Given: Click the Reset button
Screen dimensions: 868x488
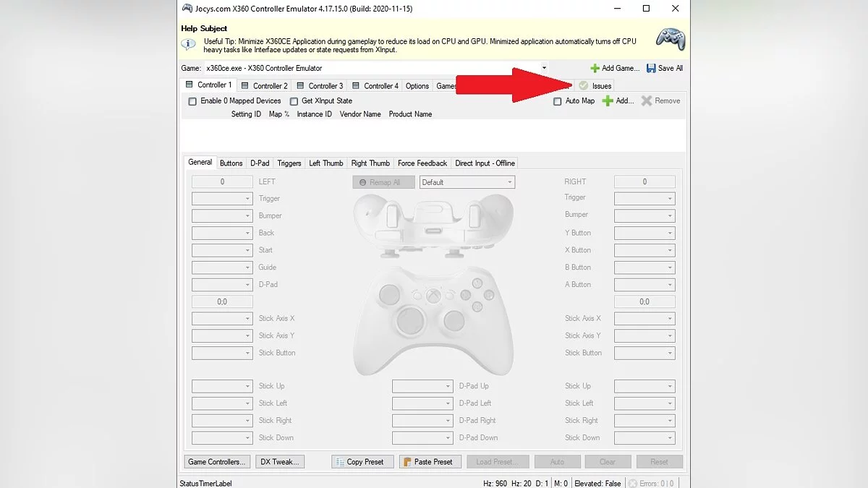Looking at the screenshot, I should pyautogui.click(x=659, y=461).
